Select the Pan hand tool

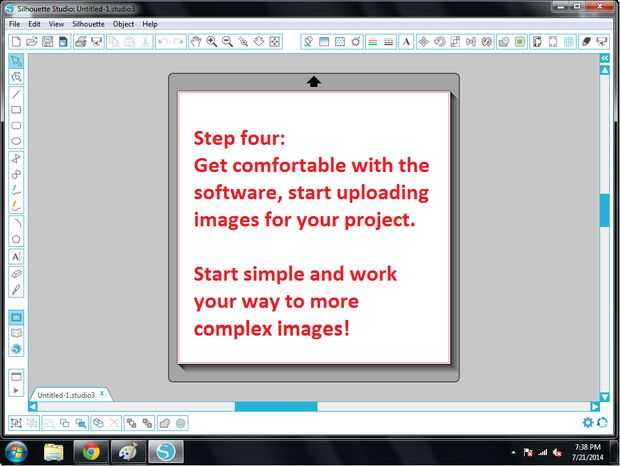point(196,42)
